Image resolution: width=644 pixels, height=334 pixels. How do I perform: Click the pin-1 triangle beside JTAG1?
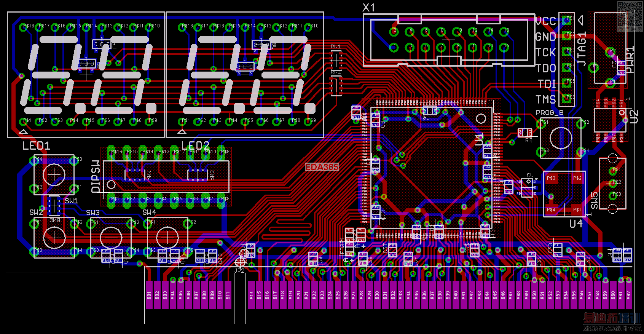[x=581, y=20]
